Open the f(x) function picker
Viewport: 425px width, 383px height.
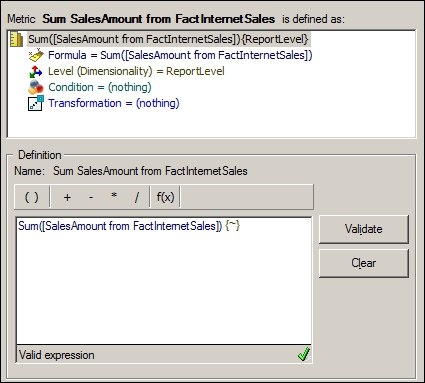tap(165, 197)
